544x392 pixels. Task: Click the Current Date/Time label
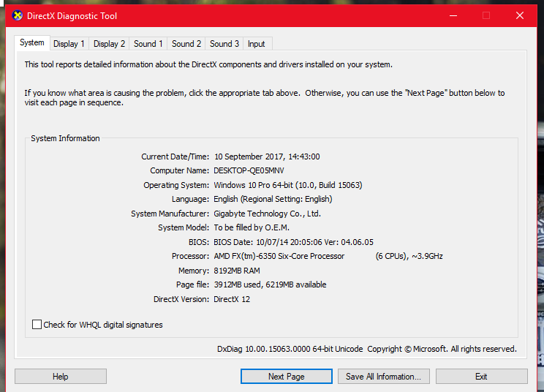(x=175, y=157)
